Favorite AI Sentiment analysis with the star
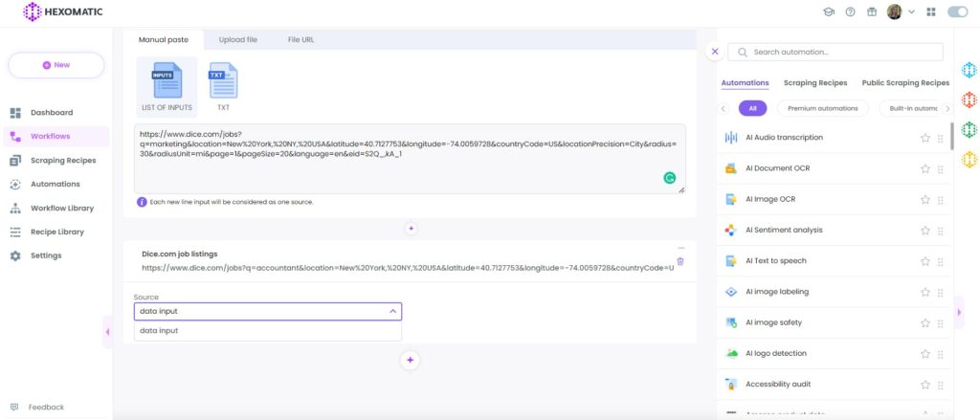Viewport: 980px width, 420px height. click(x=925, y=231)
